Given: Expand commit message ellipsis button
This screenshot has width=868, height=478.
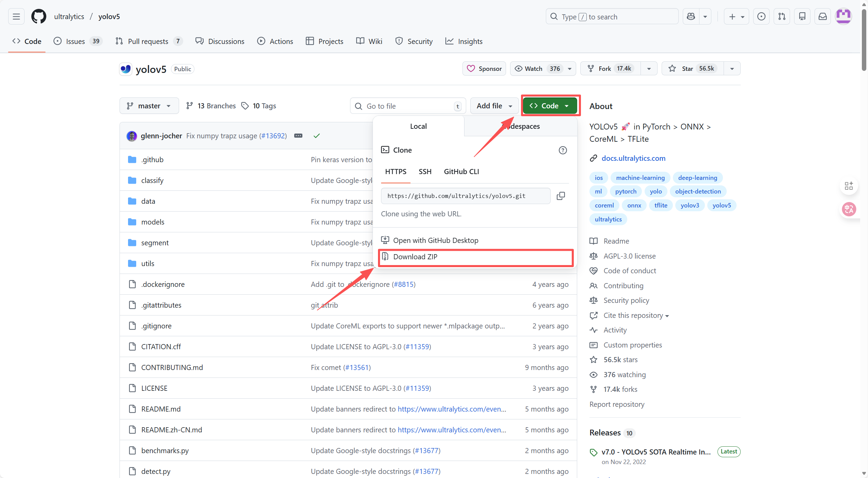Looking at the screenshot, I should [x=298, y=136].
